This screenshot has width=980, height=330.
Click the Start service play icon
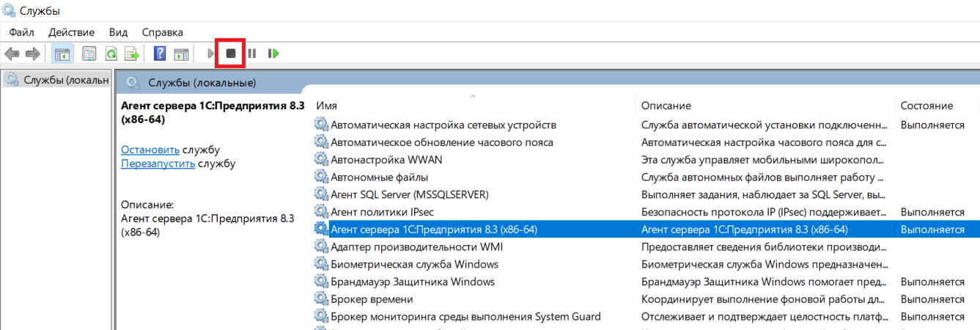click(x=210, y=54)
